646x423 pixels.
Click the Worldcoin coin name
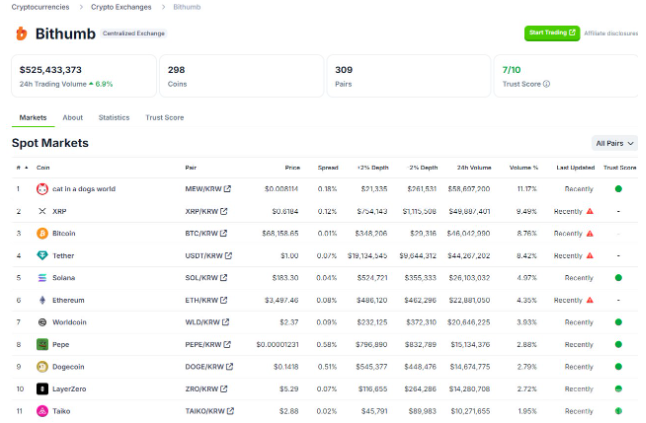pos(69,323)
